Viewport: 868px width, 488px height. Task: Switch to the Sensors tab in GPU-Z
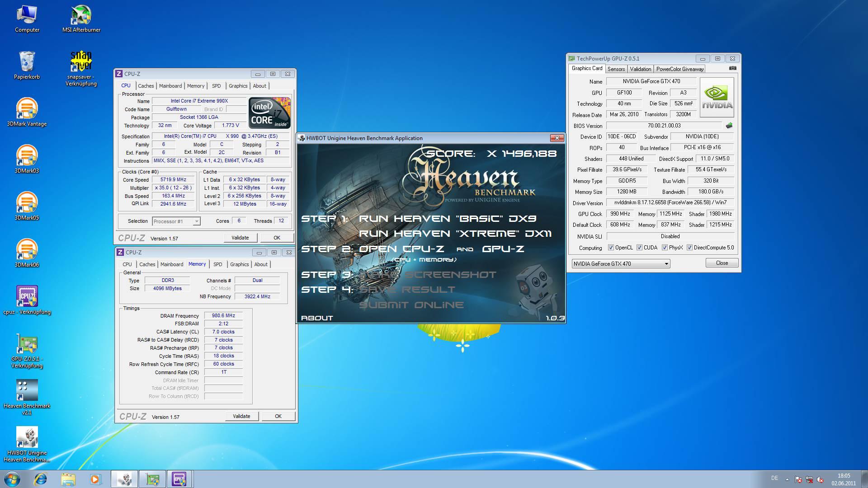(x=616, y=69)
